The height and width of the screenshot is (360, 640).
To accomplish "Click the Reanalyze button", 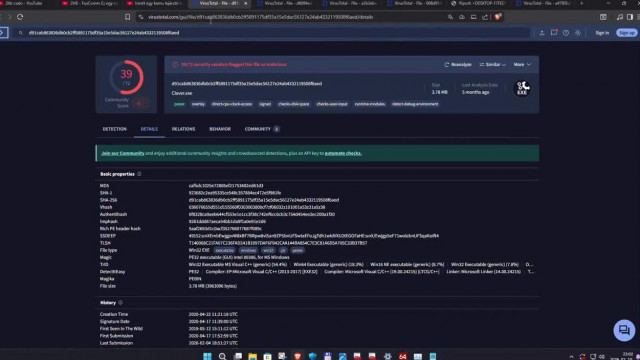I will [x=458, y=64].
